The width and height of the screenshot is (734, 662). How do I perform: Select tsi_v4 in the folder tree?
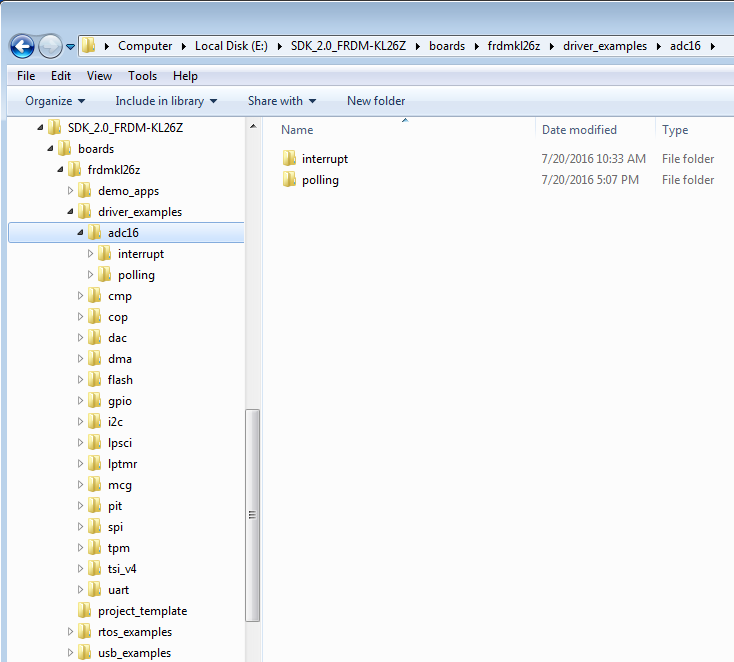[x=122, y=568]
